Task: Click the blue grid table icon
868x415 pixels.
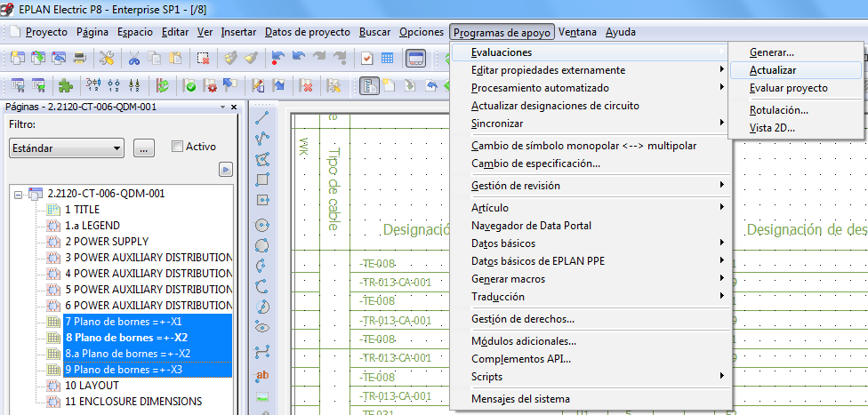Action: [x=387, y=58]
